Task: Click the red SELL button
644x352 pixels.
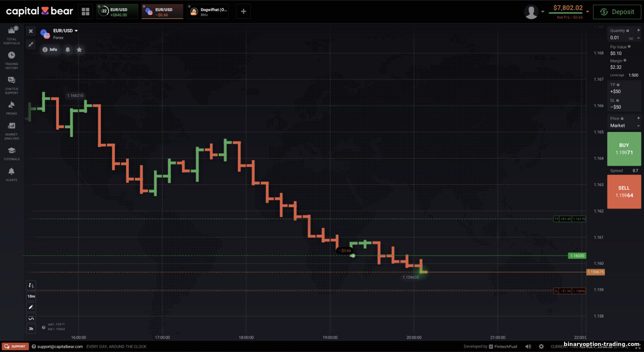Action: pyautogui.click(x=624, y=191)
